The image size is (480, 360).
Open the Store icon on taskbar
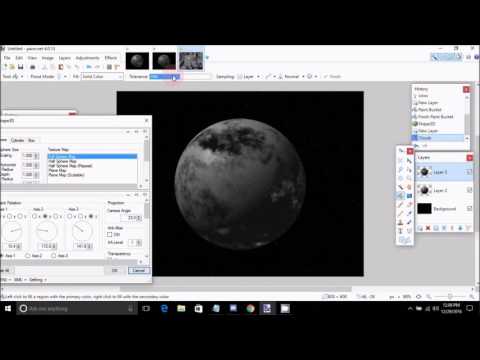click(199, 309)
